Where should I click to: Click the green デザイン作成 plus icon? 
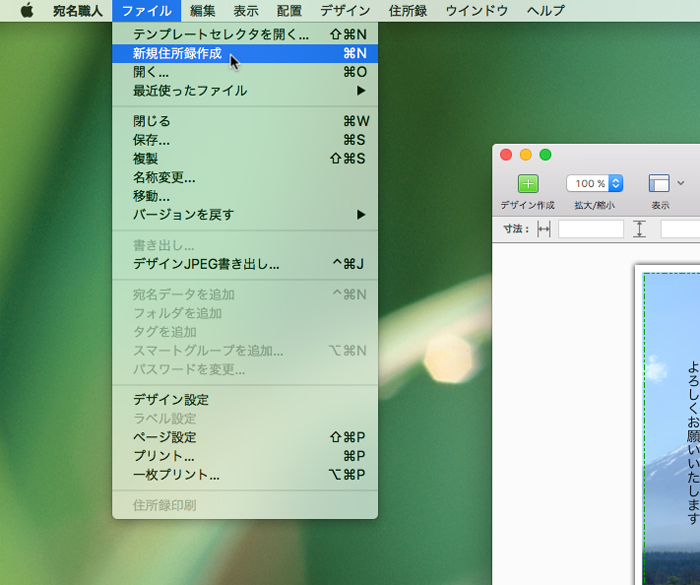tap(527, 184)
